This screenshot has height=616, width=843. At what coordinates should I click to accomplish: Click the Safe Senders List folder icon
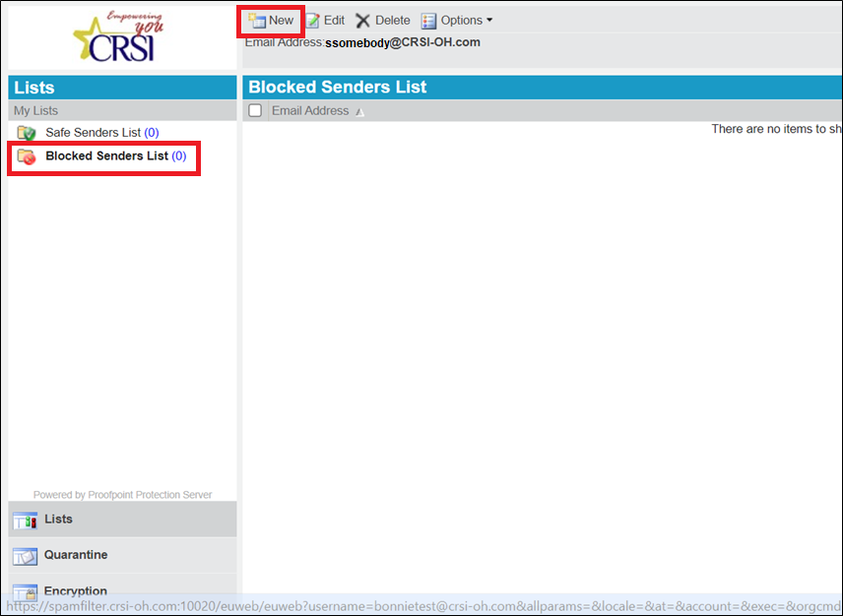27,133
